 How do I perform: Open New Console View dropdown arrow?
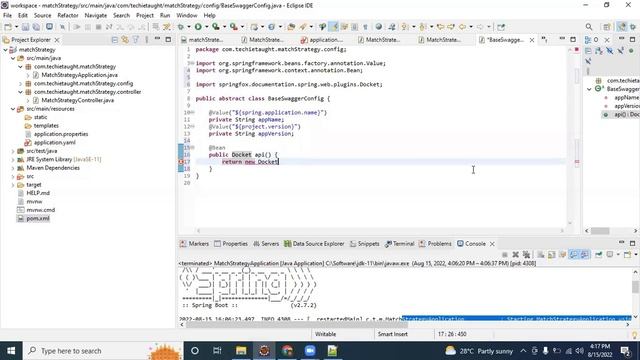pyautogui.click(x=636, y=255)
